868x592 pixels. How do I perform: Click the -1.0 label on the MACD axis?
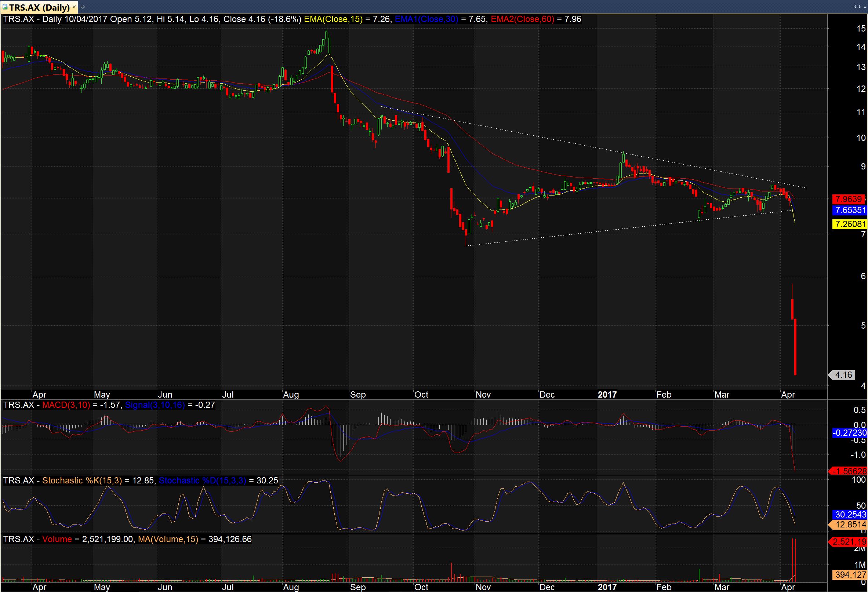pyautogui.click(x=858, y=455)
